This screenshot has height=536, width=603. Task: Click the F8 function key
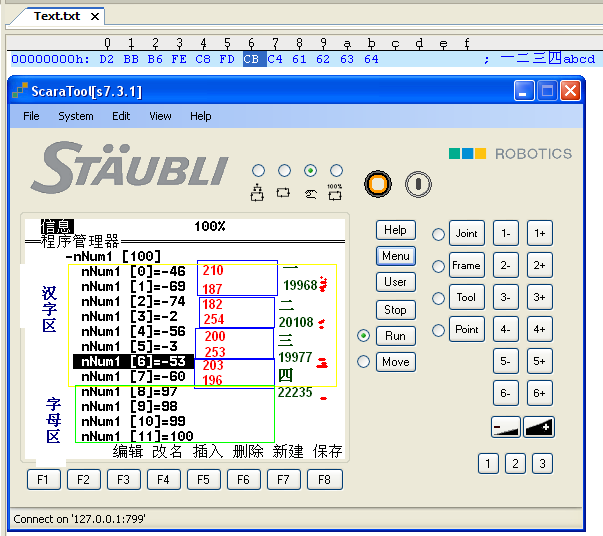pos(324,480)
